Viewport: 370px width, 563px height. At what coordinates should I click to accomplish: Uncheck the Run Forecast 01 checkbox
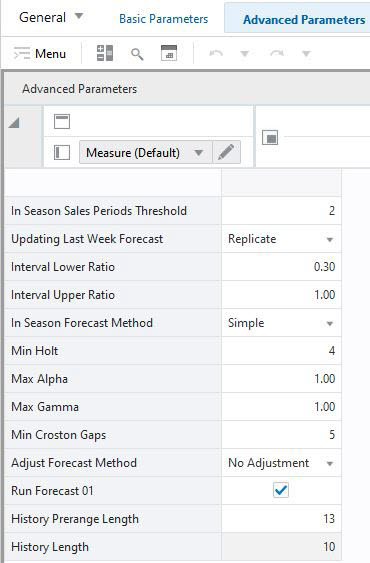click(281, 490)
